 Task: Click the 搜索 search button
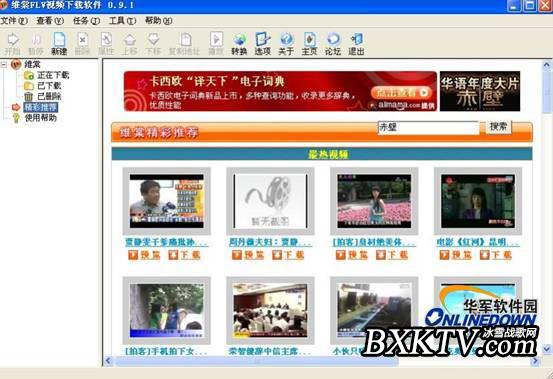(498, 127)
